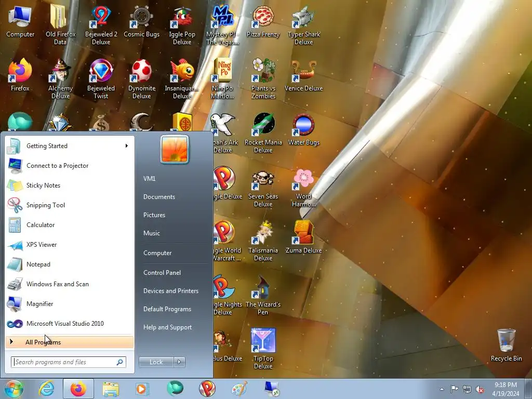Open Music library link
This screenshot has height=399, width=532.
pos(151,233)
